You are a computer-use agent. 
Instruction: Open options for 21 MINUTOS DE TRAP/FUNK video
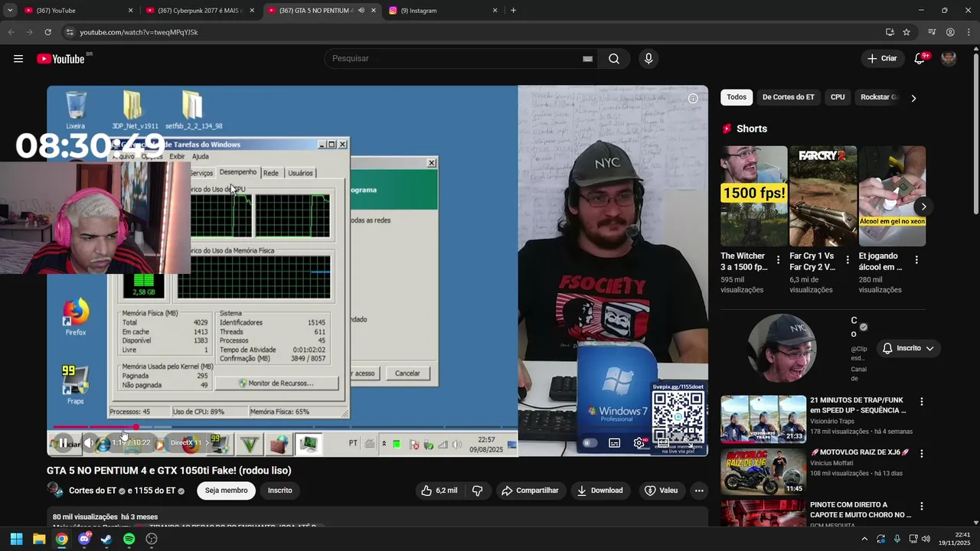click(x=922, y=402)
